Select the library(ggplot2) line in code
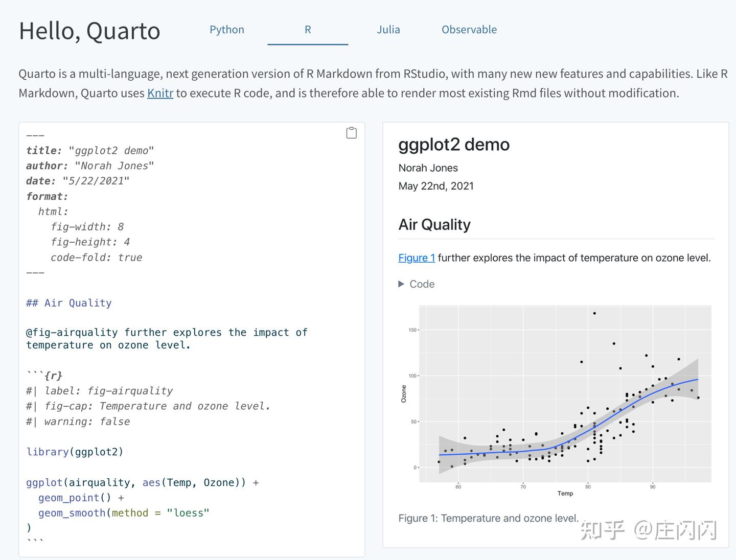Image resolution: width=736 pixels, height=560 pixels. [74, 452]
